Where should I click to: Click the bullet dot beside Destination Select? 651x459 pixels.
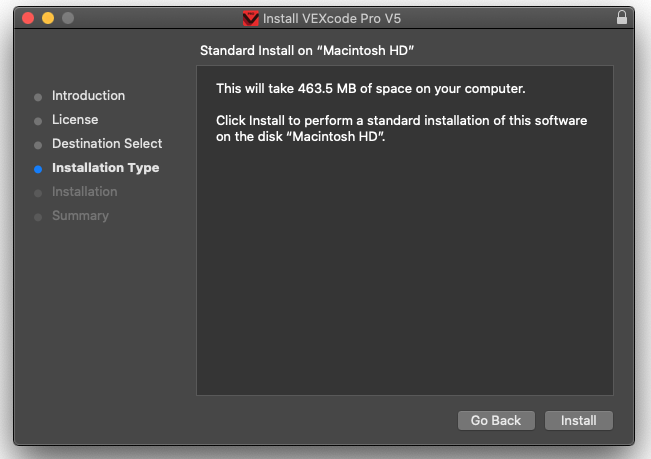click(38, 145)
